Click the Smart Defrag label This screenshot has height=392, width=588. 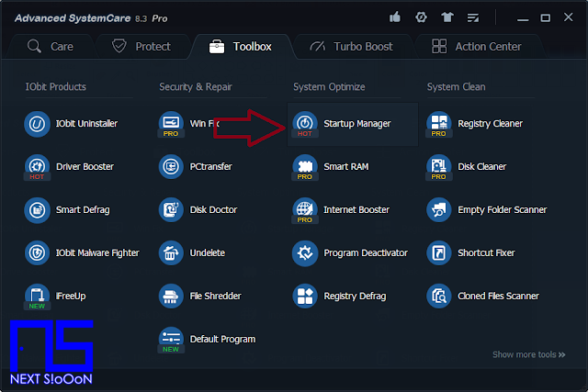[x=83, y=210]
